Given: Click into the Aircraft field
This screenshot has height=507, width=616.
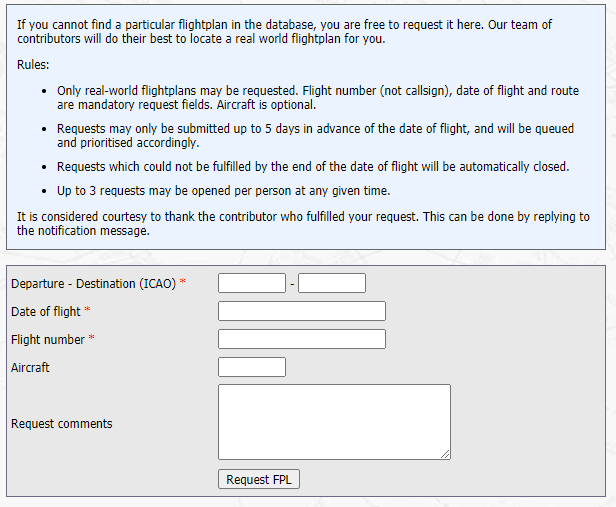Looking at the screenshot, I should tap(252, 367).
